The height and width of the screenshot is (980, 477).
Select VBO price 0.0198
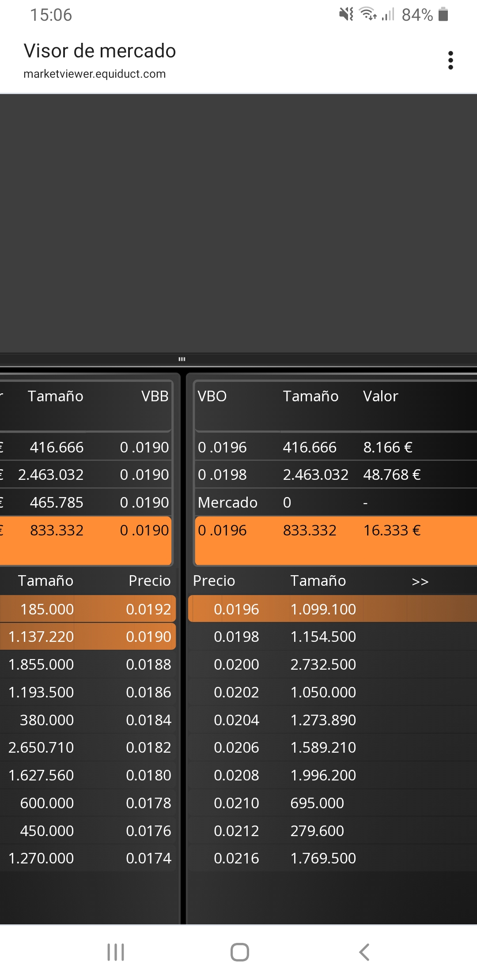222,475
